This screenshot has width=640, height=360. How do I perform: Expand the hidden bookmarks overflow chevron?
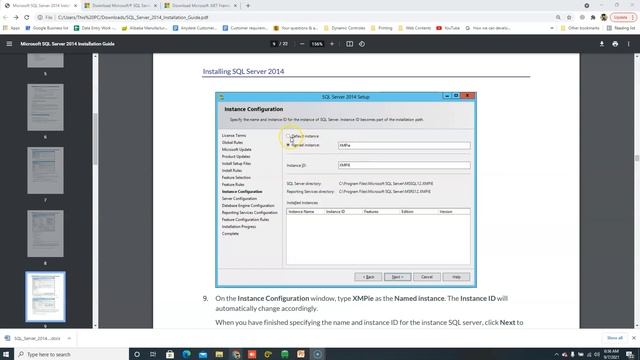click(x=552, y=28)
